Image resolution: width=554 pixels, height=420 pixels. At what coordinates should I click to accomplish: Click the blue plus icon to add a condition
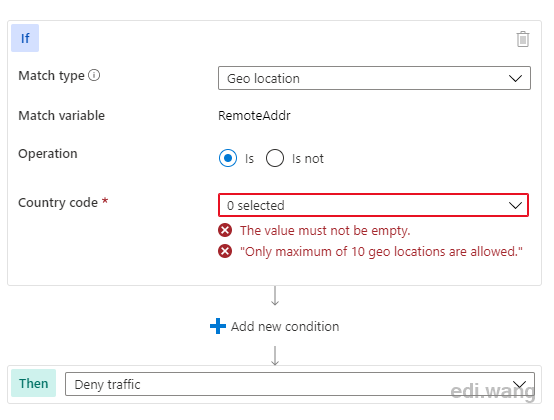(218, 326)
